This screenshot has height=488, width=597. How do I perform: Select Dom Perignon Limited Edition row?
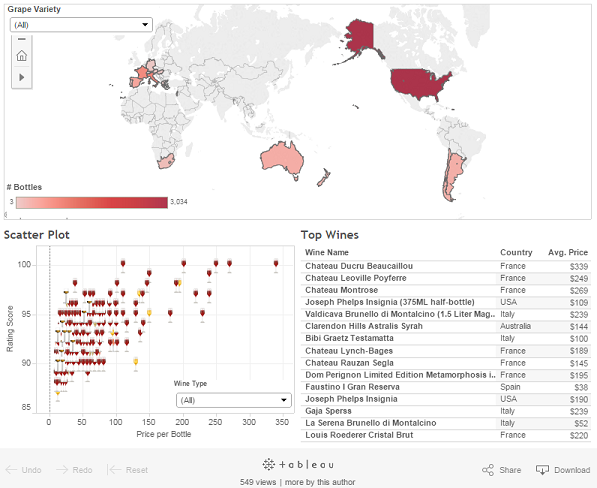click(446, 375)
